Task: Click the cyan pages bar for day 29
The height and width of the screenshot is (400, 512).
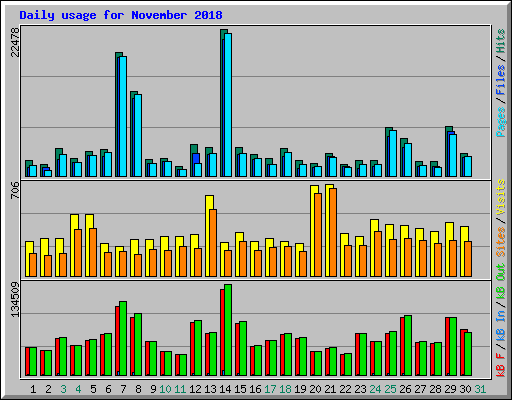Action: tap(453, 155)
